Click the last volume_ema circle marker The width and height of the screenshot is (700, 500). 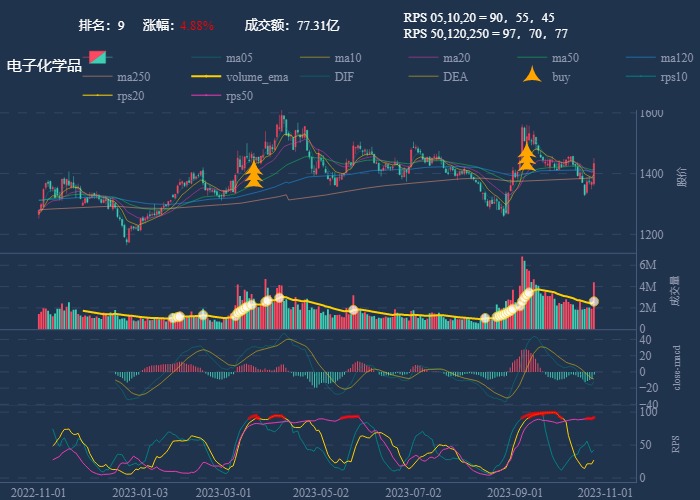(x=594, y=301)
